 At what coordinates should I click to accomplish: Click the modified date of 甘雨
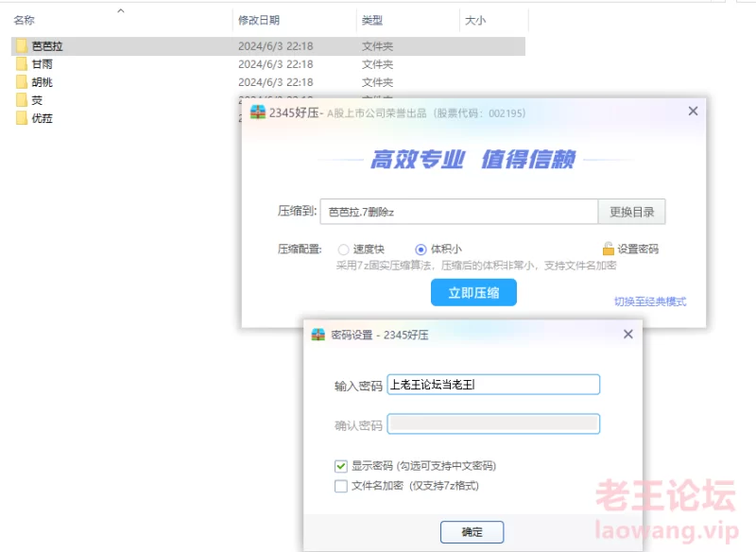coord(275,64)
